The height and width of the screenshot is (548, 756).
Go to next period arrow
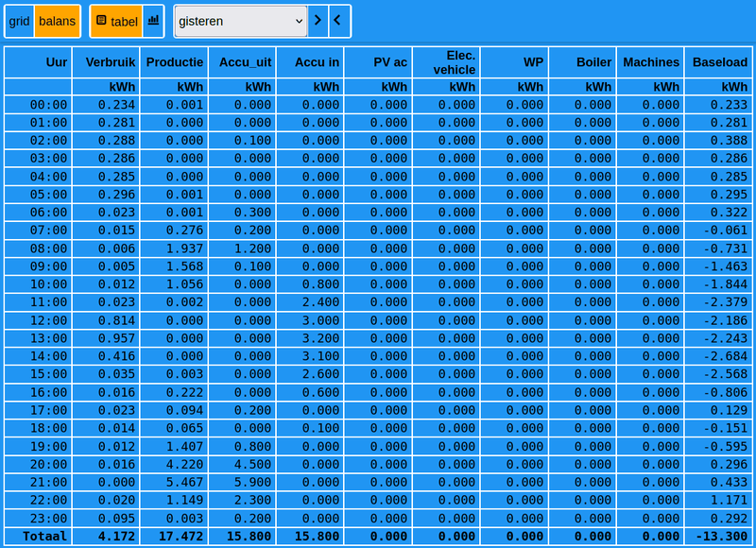318,21
